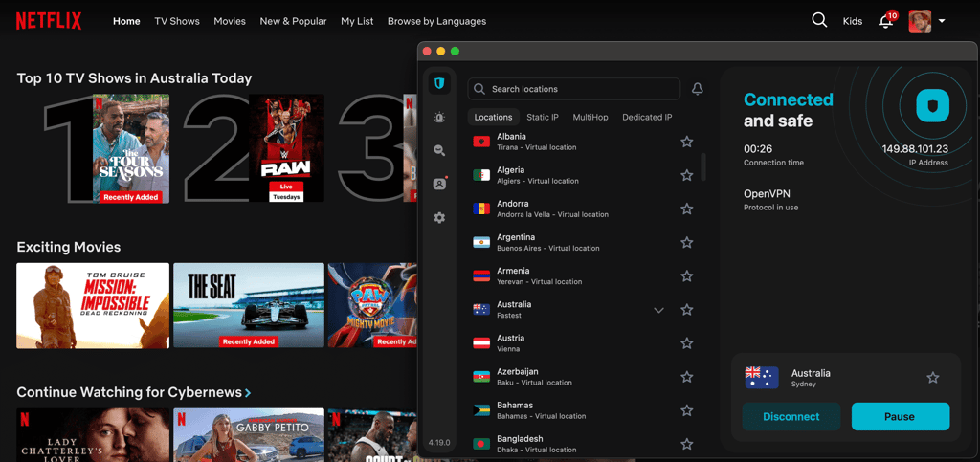Open Lady Chatterley's Lover thumbnail

(x=93, y=435)
